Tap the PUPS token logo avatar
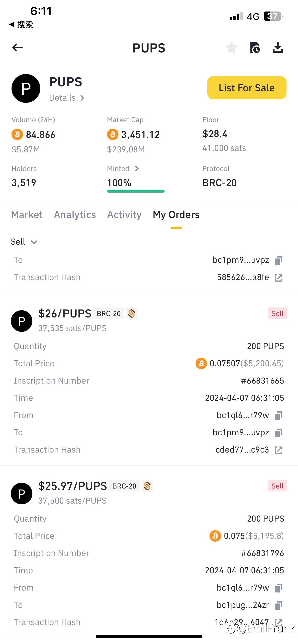Viewport: 298px width, 644px height. click(x=26, y=88)
